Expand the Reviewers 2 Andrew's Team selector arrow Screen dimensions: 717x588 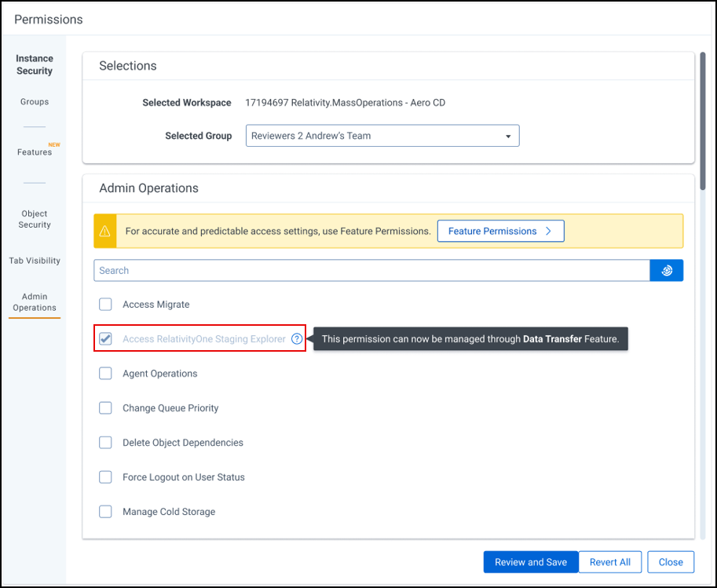[509, 135]
